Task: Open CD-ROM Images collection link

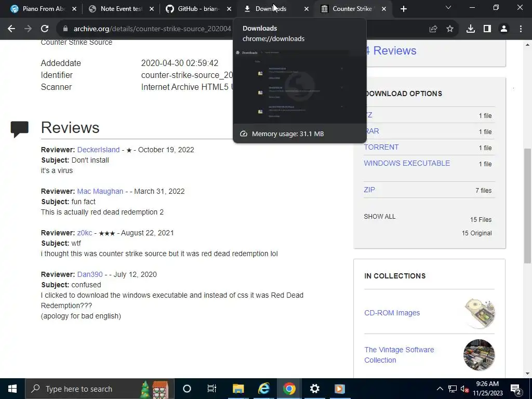Action: (x=392, y=313)
